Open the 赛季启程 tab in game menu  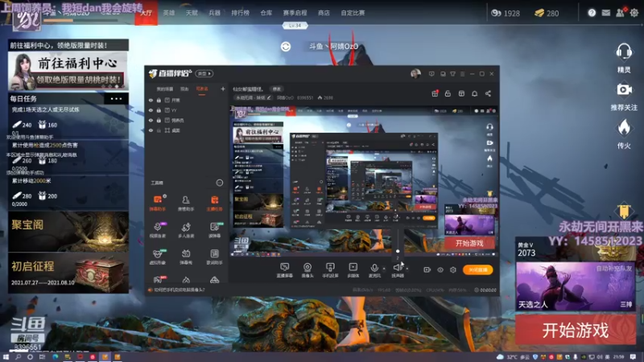point(295,13)
